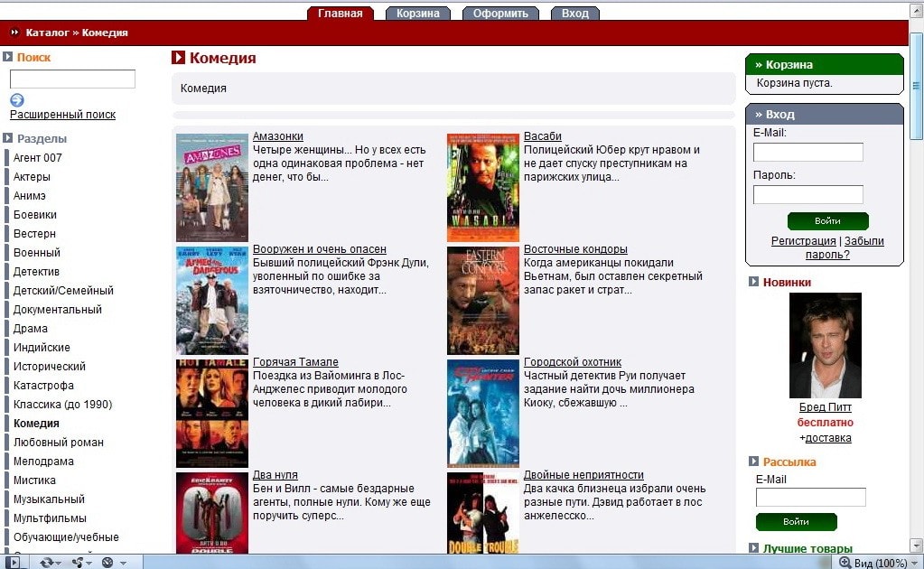Select the Мультфильмы section

tap(50, 518)
